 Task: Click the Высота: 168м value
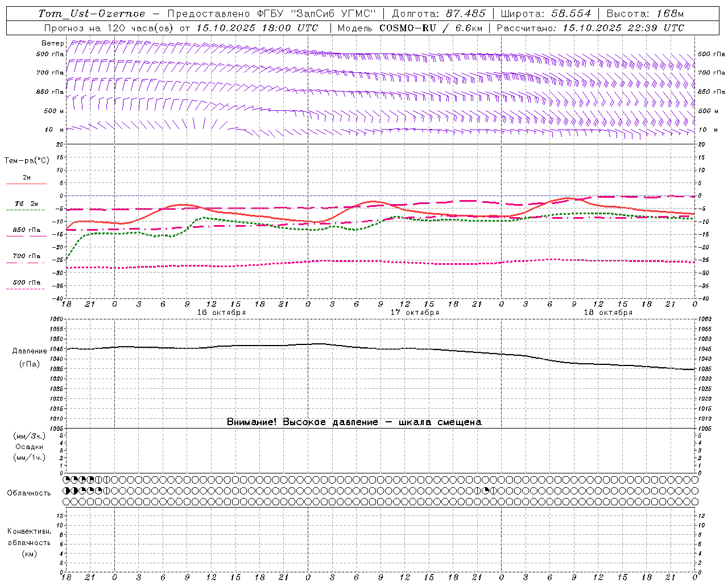645,14
